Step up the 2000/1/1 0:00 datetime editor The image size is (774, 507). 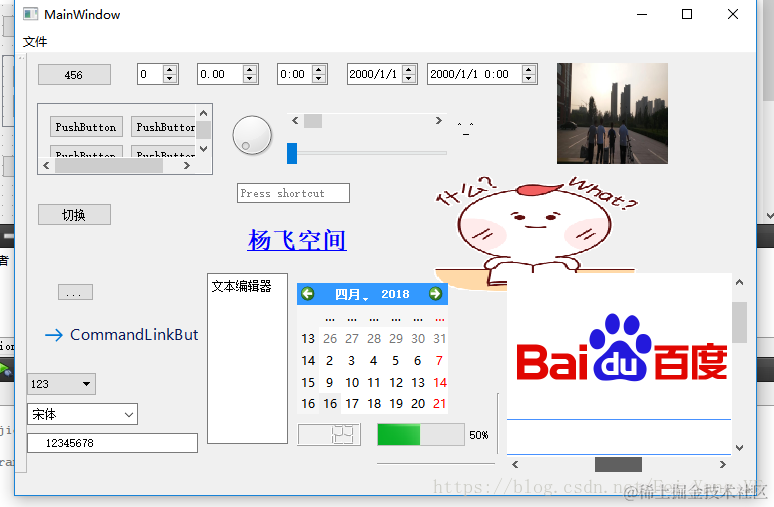click(x=529, y=70)
